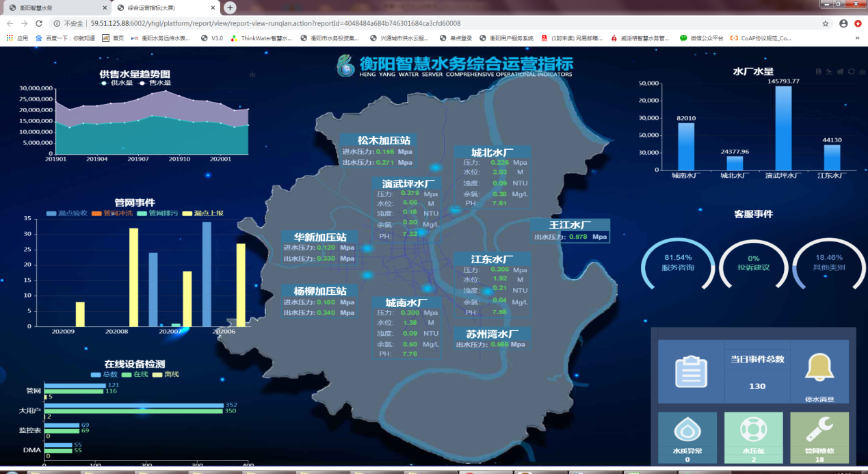Toggle 漏点验收 legend item
This screenshot has height=474, width=868.
tap(67, 213)
